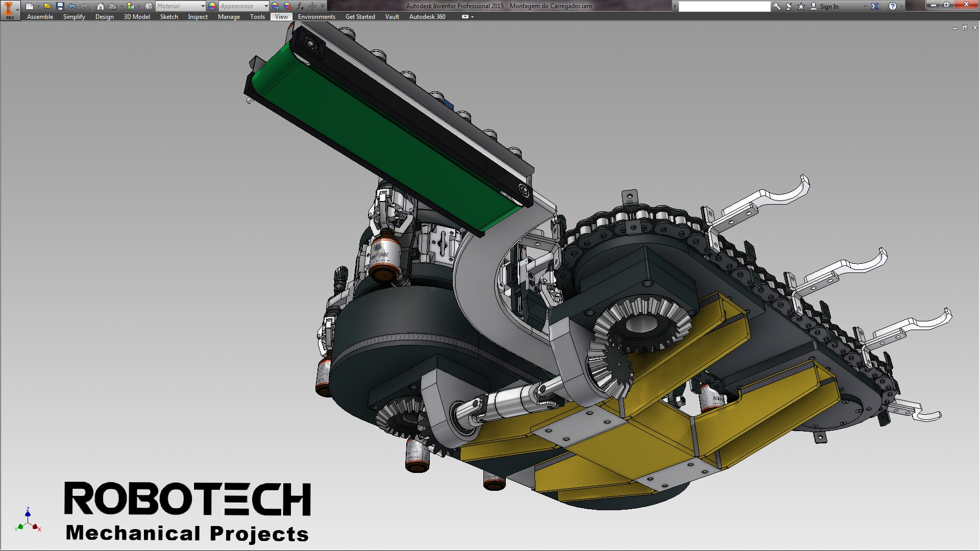Viewport: 980px width, 551px height.
Task: Restore the document window
Action: [965, 28]
